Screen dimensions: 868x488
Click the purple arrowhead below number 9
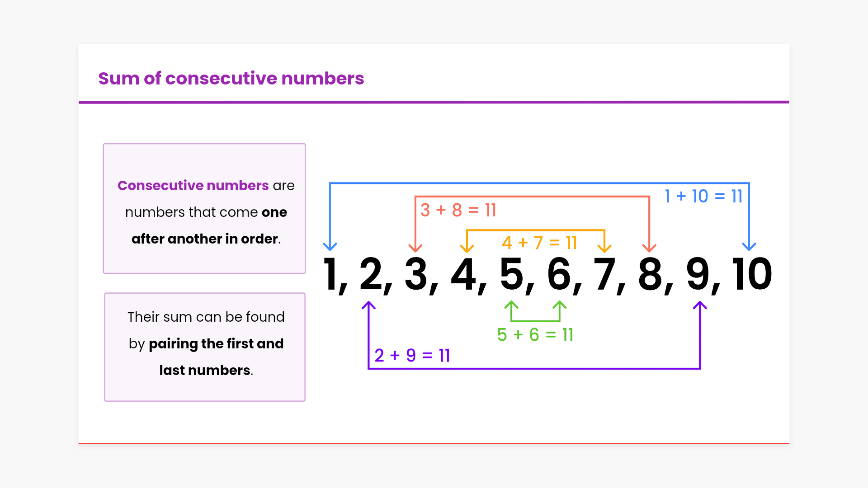700,305
